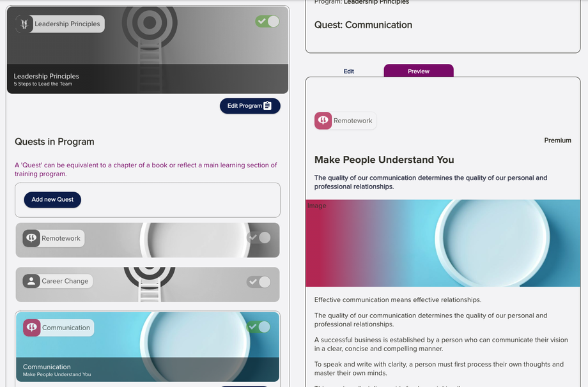Open the Leadership Principles program banner
Screen dimensions: 588x387
coord(148,50)
